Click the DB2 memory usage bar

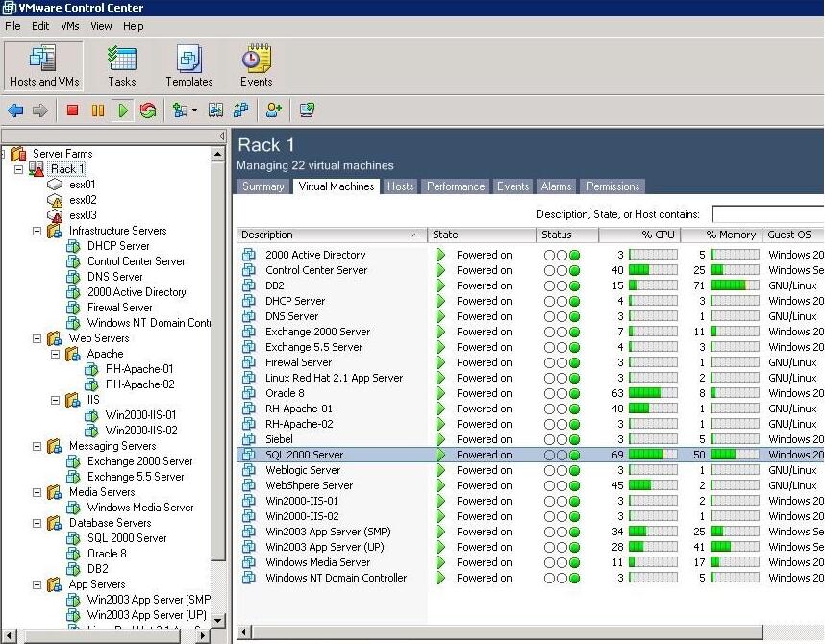[x=735, y=285]
